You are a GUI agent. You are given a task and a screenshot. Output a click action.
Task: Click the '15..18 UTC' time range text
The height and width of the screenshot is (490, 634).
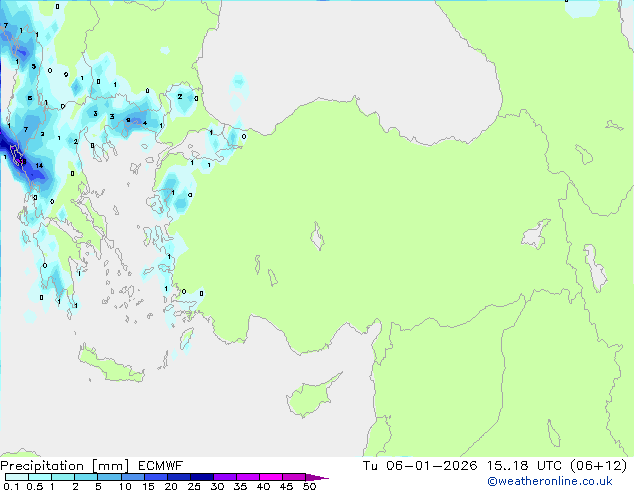point(524,466)
